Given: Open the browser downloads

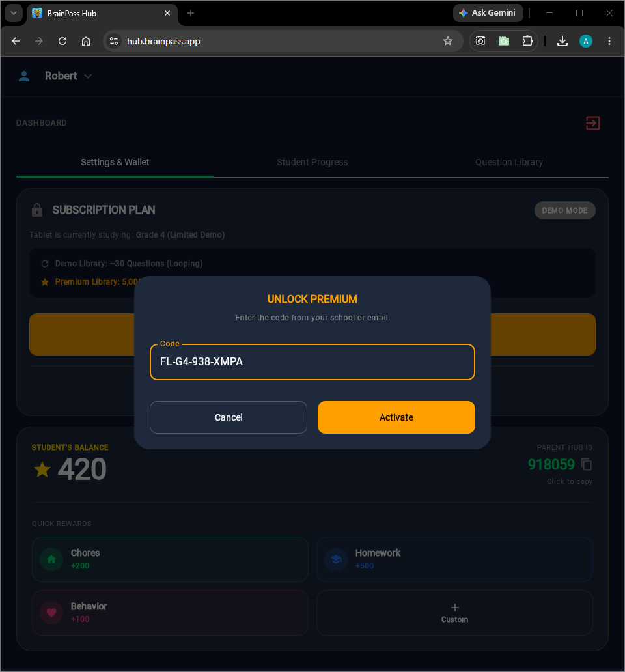Looking at the screenshot, I should 562,41.
